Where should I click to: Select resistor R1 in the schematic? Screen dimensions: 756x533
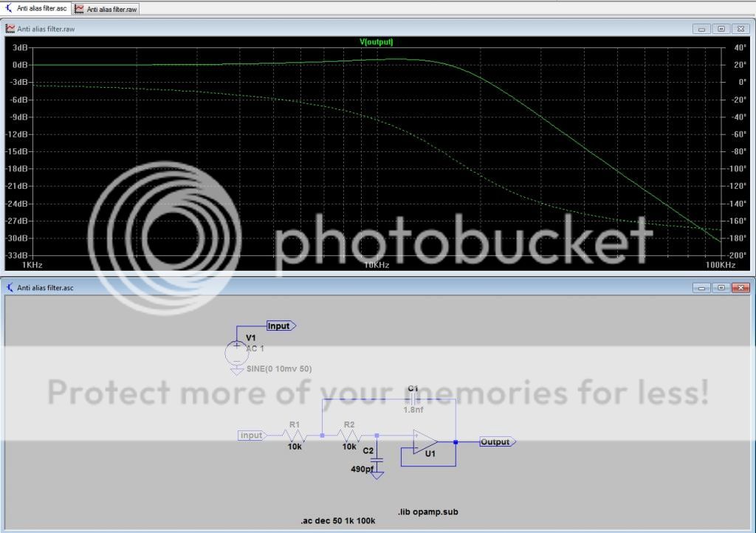coord(295,436)
